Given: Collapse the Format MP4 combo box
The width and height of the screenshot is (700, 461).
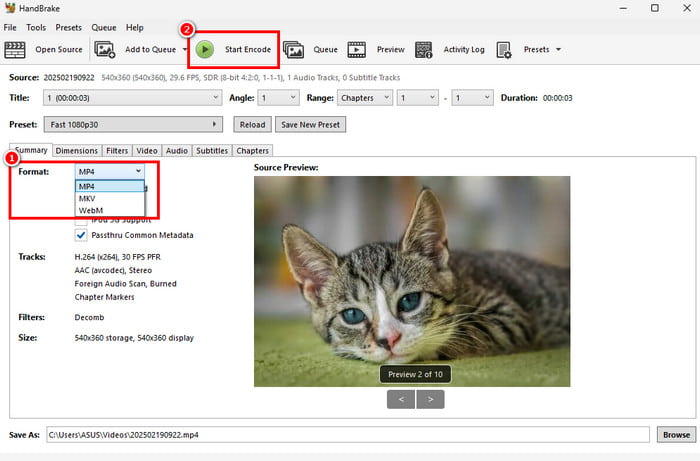Looking at the screenshot, I should tap(110, 171).
